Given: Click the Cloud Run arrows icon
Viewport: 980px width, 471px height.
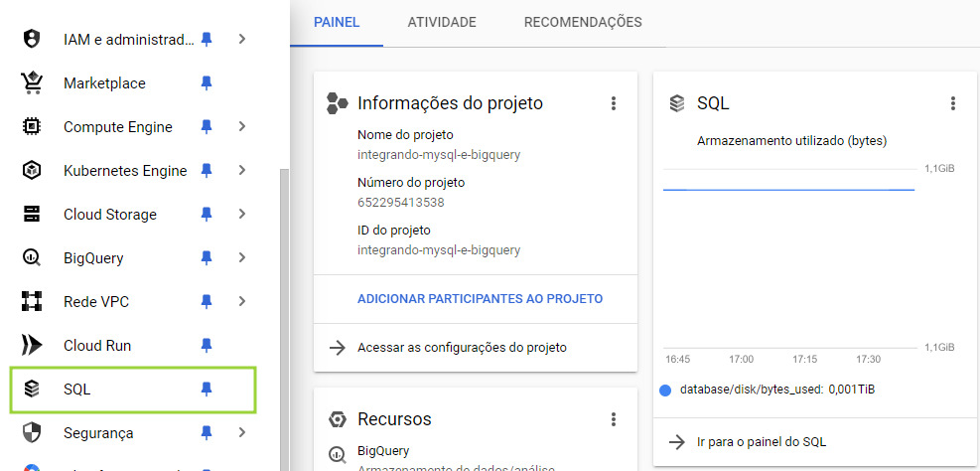Looking at the screenshot, I should (x=31, y=345).
